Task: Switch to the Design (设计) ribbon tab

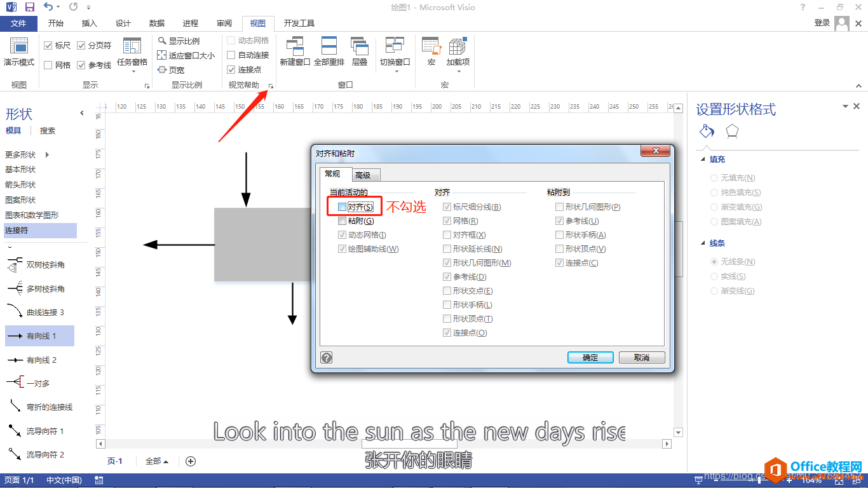Action: coord(123,24)
